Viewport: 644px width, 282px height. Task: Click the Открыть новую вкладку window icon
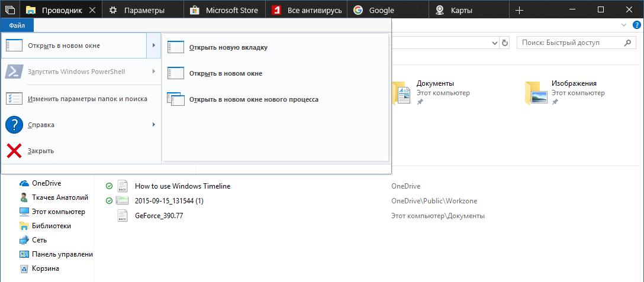coord(175,47)
